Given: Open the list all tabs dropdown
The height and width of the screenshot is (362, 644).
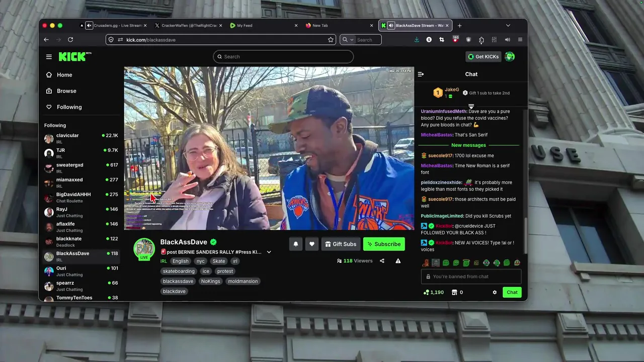Looking at the screenshot, I should coord(508,26).
